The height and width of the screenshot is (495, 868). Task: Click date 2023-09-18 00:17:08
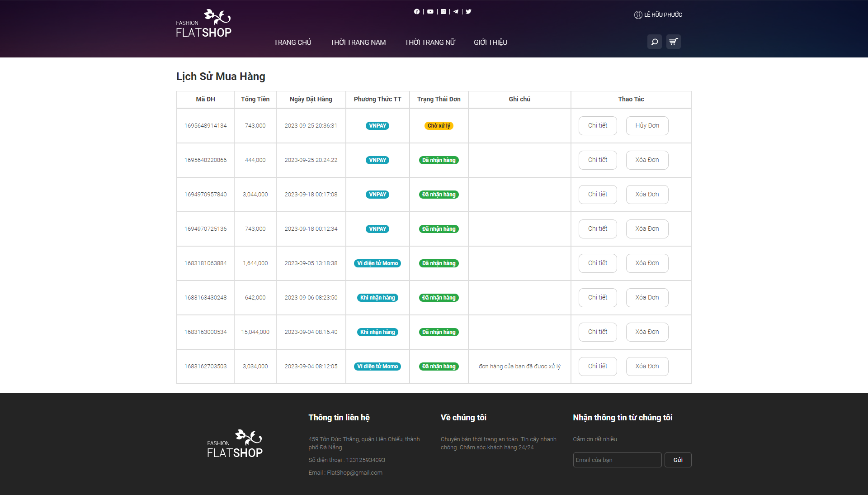pos(311,195)
